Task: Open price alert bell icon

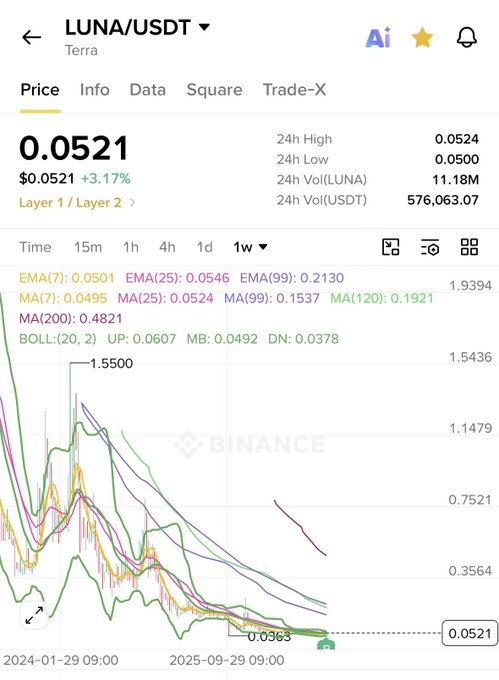Action: point(467,38)
